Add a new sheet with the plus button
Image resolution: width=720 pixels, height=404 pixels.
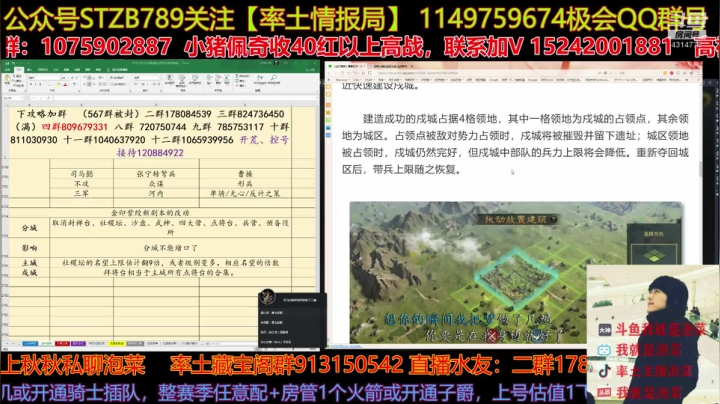tap(206, 343)
